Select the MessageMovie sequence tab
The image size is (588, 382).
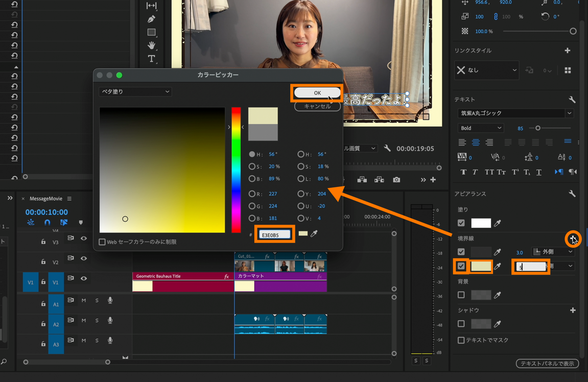pos(46,199)
